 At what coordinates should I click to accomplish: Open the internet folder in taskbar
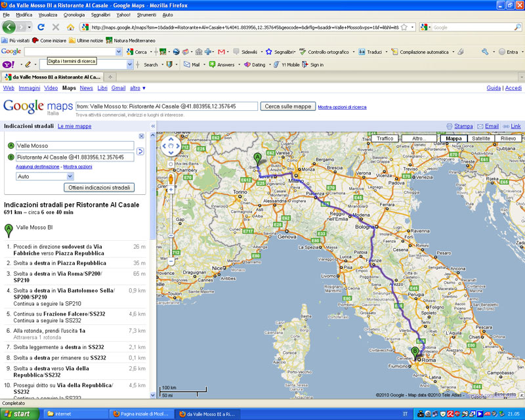click(75, 414)
